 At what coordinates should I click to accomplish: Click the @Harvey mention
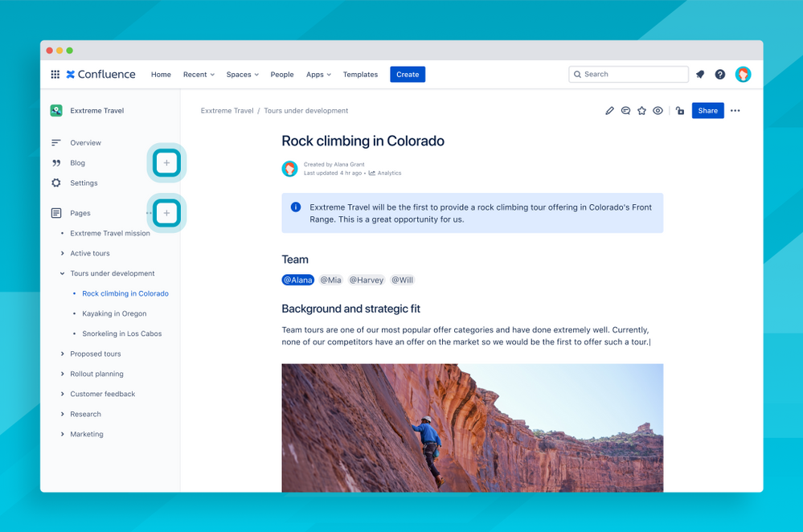(x=367, y=280)
